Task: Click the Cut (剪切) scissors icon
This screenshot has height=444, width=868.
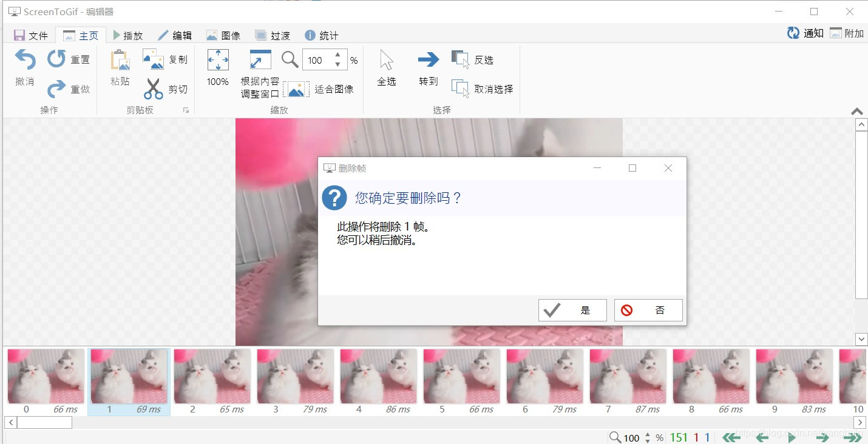Action: pos(153,89)
